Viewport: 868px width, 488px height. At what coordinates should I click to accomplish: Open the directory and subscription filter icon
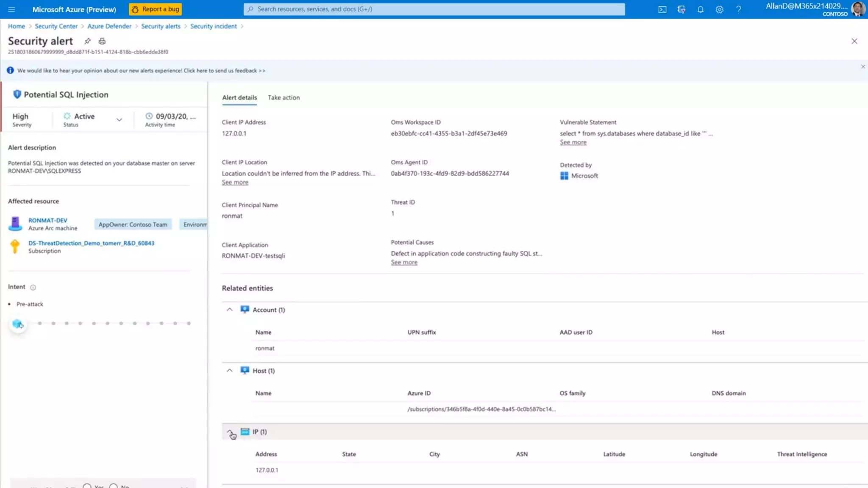(x=681, y=9)
